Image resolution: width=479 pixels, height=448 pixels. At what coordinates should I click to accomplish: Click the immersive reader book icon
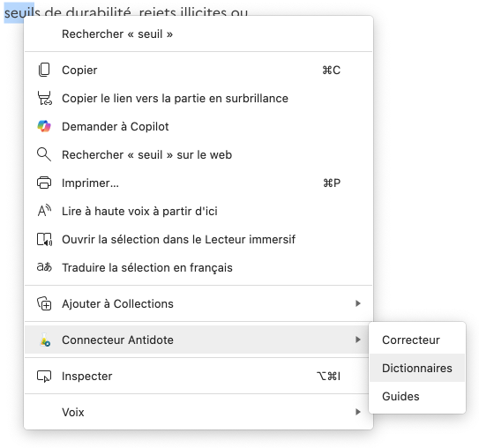click(x=45, y=239)
